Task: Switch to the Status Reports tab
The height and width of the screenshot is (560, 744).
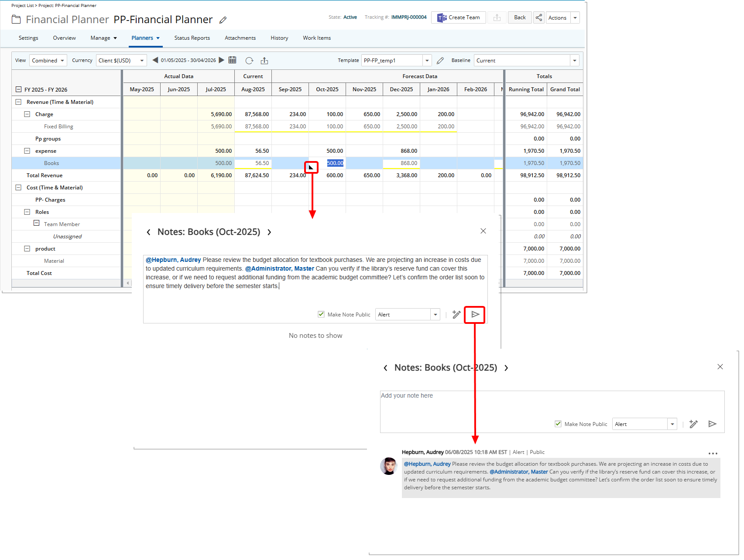Action: (192, 38)
